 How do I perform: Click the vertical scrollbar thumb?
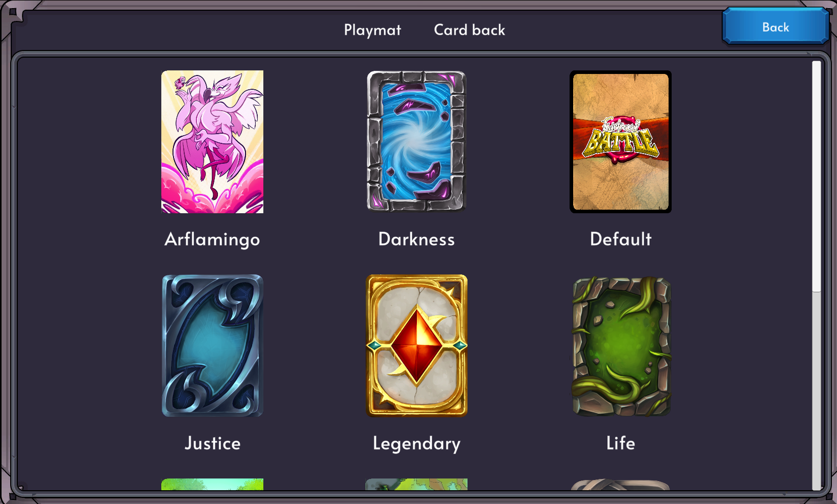click(x=817, y=177)
